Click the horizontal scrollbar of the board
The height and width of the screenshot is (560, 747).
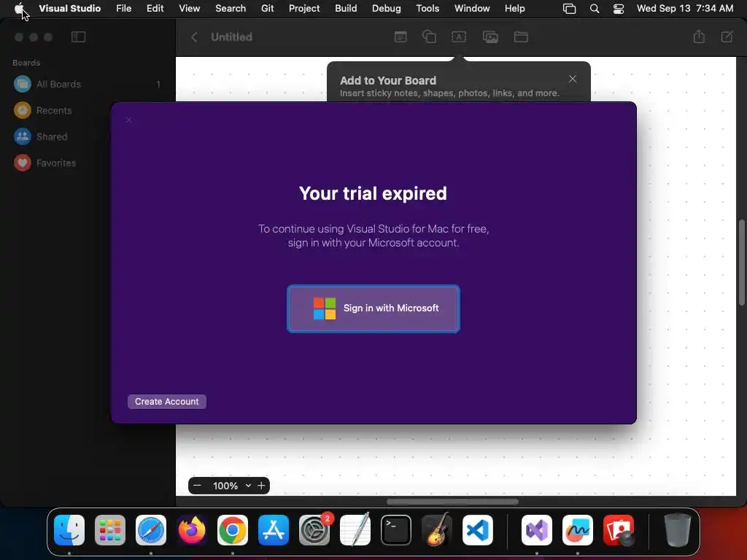(452, 502)
